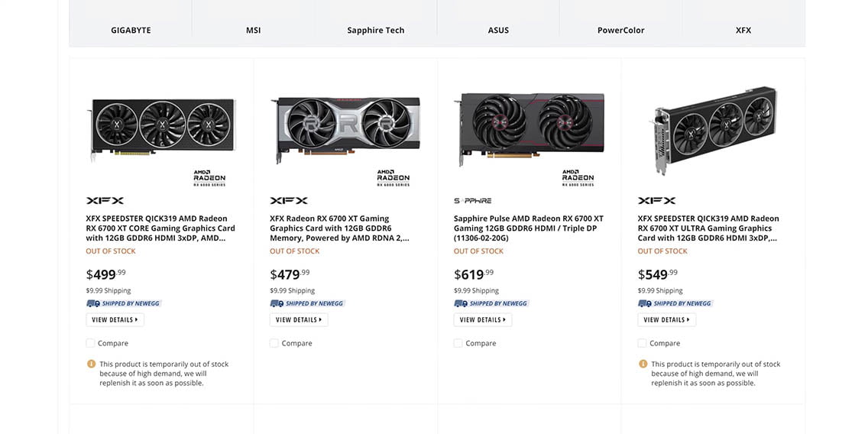
Task: Open View Details for $549.99 ULTRA card
Action: (x=666, y=319)
